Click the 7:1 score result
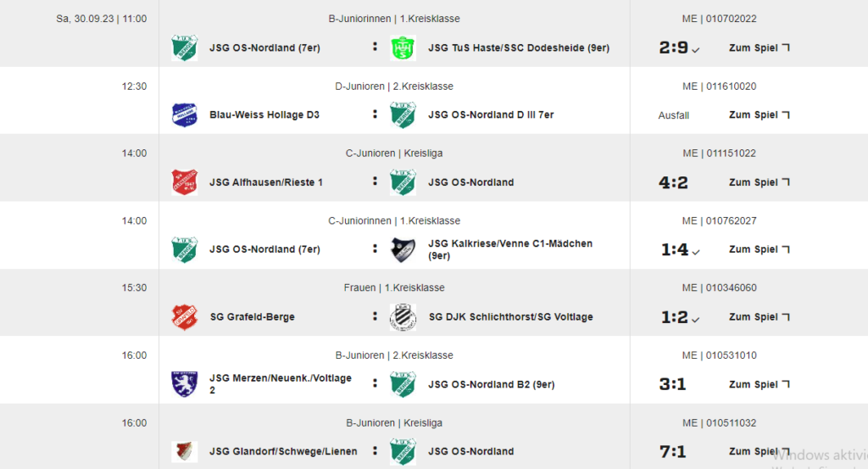 672,452
